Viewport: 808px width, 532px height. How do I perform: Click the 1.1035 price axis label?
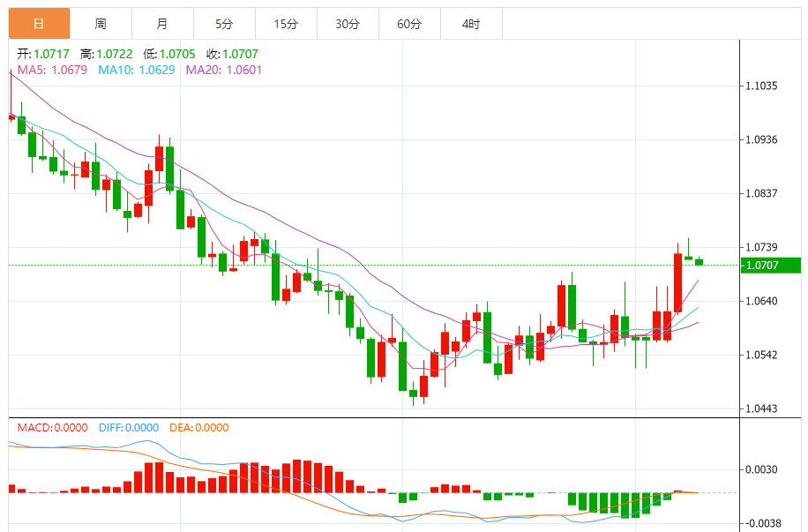761,86
